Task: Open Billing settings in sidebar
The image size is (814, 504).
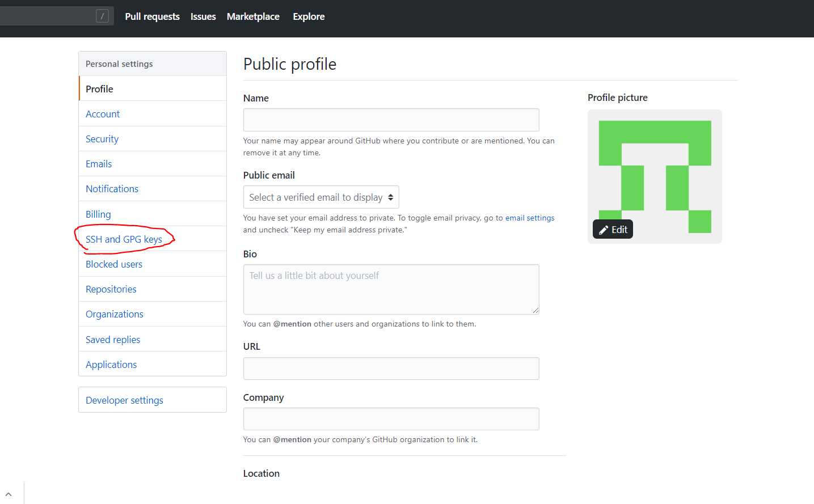Action: (153, 214)
